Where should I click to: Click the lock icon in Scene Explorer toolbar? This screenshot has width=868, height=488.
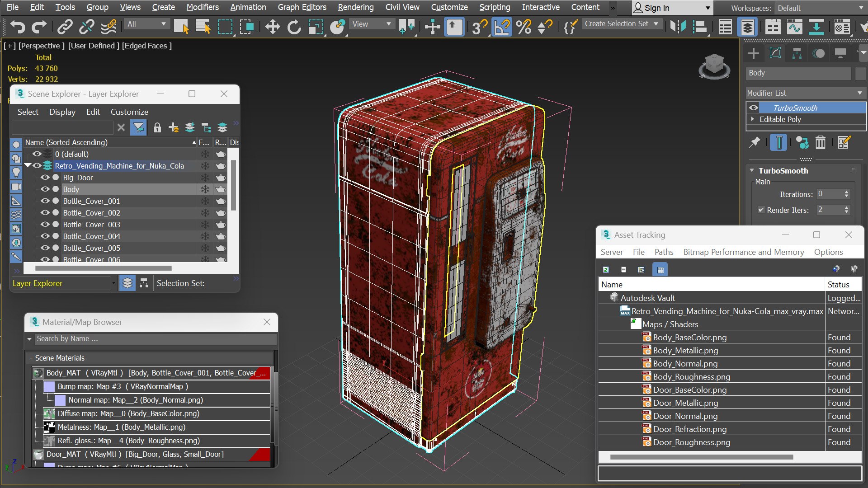coord(157,128)
